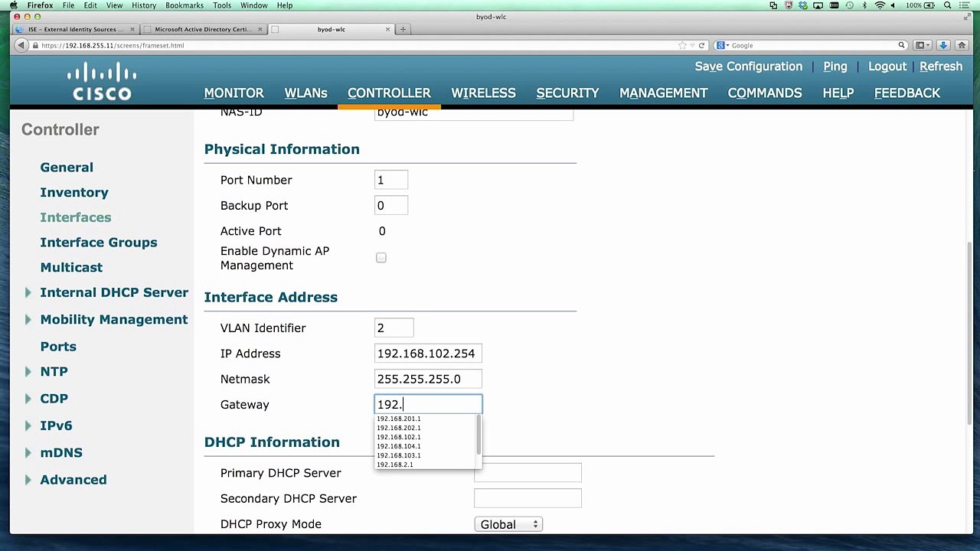Open the FEEDBACK link

[x=907, y=93]
